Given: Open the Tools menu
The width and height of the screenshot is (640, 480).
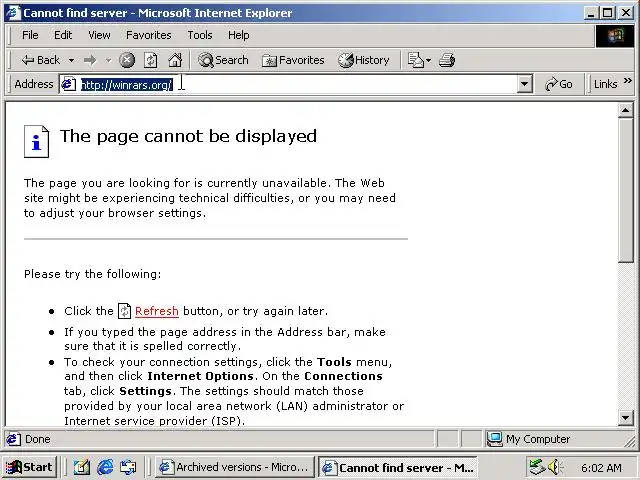Looking at the screenshot, I should [200, 35].
